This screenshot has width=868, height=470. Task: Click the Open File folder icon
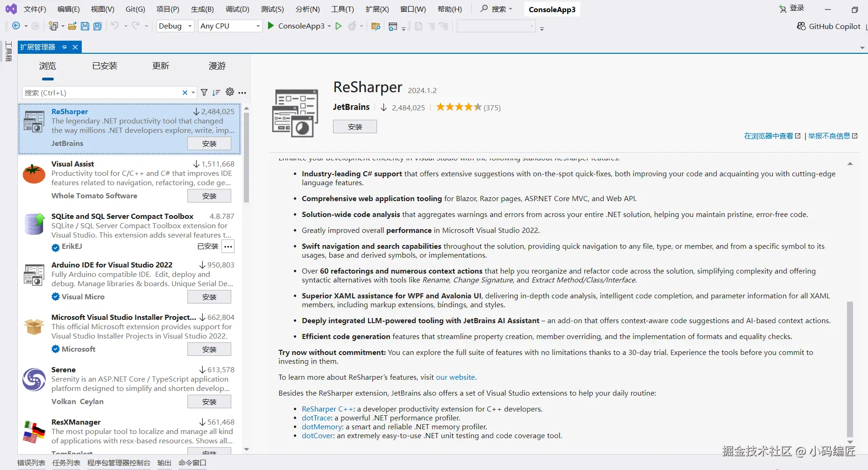[x=72, y=26]
